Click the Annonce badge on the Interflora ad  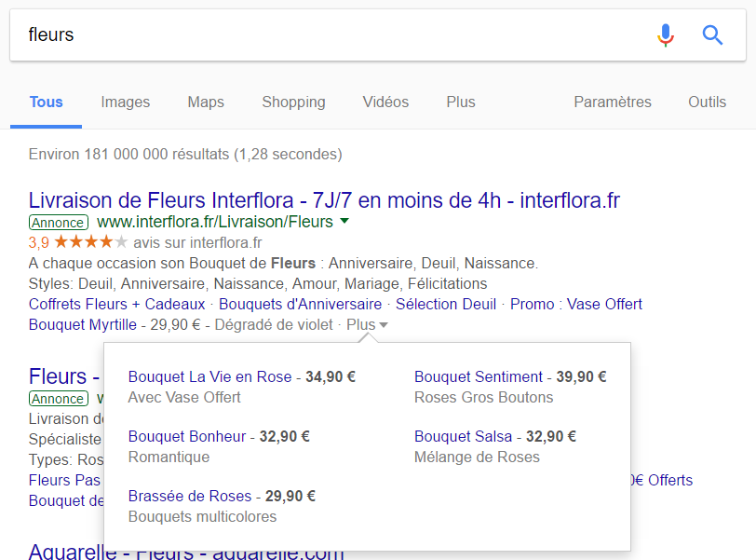pyautogui.click(x=59, y=223)
